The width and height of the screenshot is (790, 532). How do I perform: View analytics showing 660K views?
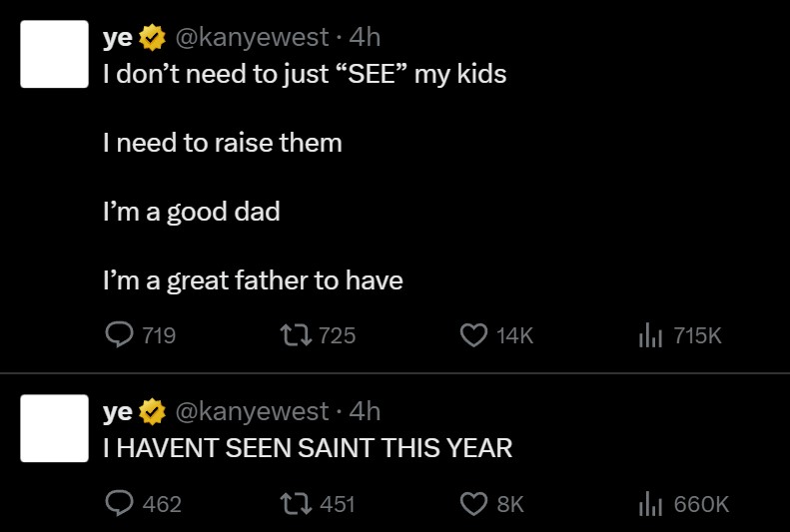coord(650,504)
